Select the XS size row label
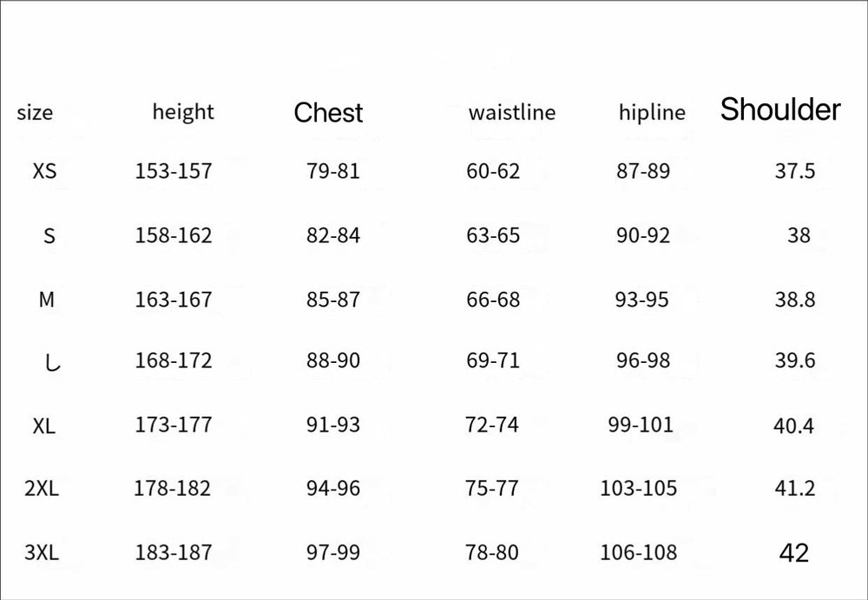 [44, 171]
